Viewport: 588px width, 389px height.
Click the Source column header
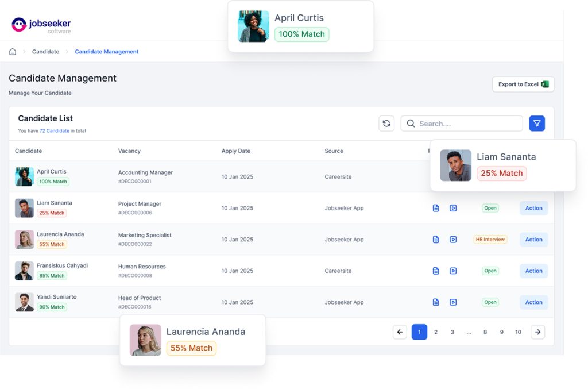coord(334,151)
